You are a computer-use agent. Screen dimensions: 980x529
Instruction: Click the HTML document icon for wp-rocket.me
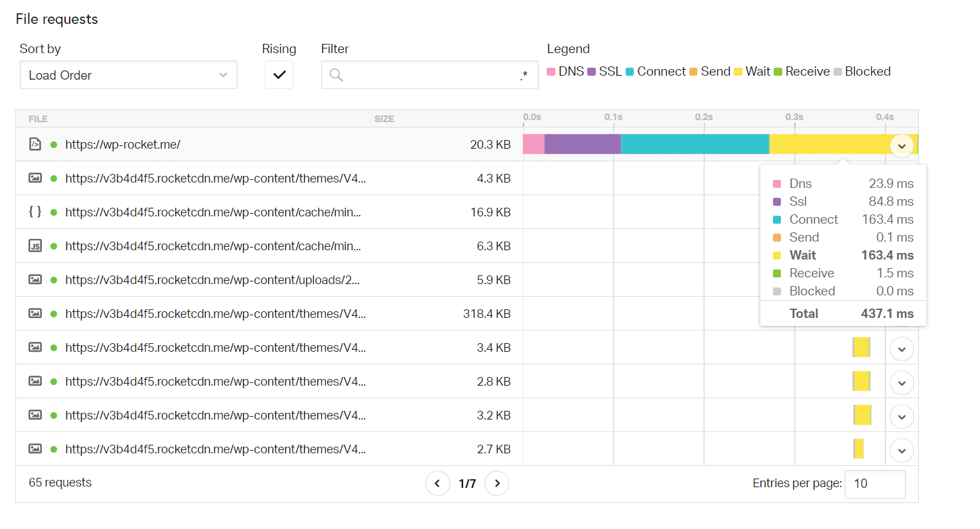point(35,144)
